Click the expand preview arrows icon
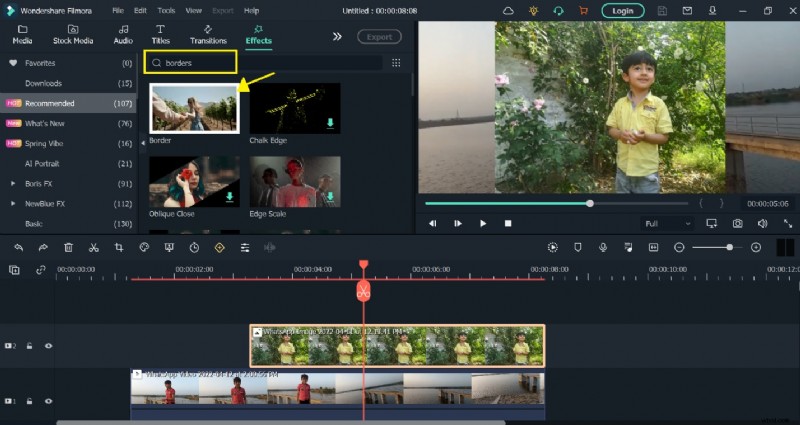The width and height of the screenshot is (800, 425). [788, 223]
